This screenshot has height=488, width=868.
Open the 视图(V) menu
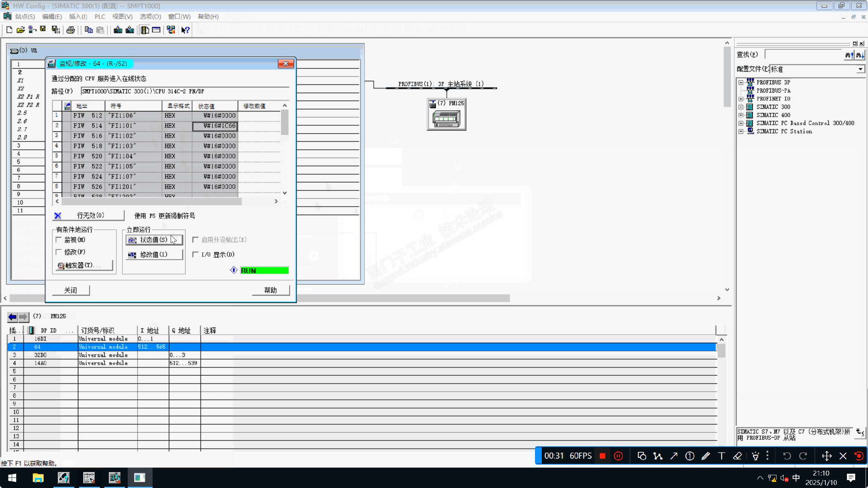(122, 17)
